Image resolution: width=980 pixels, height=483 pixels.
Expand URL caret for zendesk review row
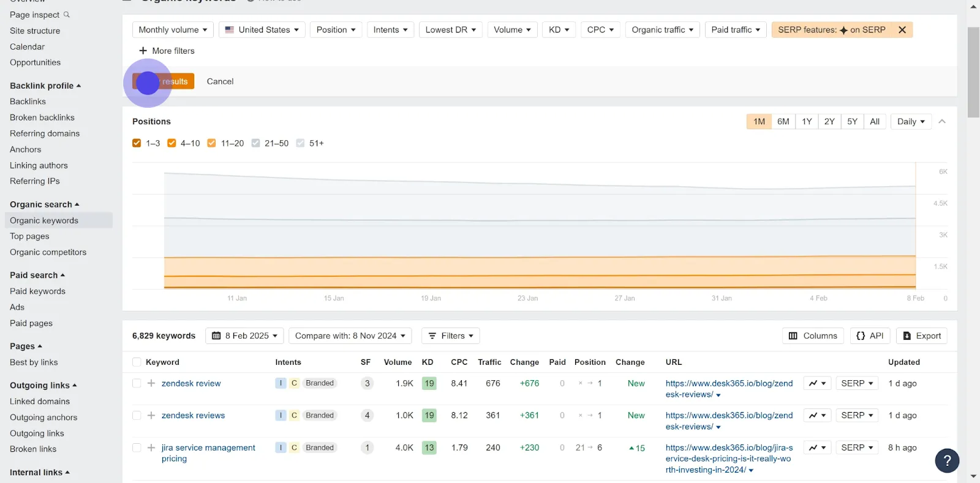[718, 395]
